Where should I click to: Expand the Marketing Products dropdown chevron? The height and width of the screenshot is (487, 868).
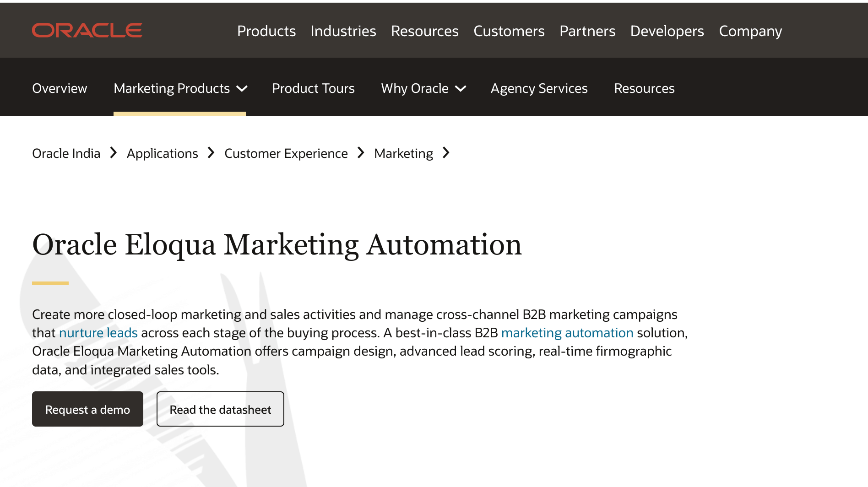pos(242,89)
